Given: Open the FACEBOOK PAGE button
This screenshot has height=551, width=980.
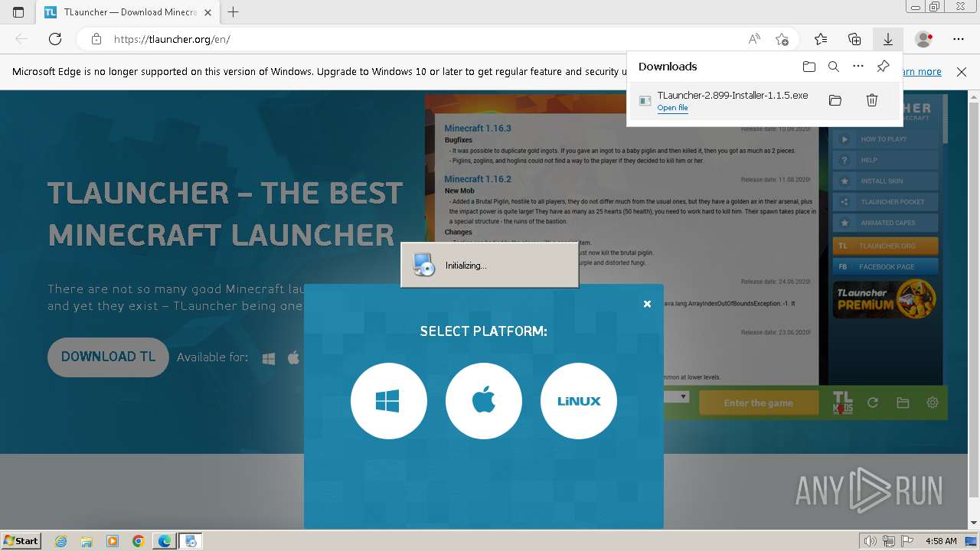Looking at the screenshot, I should [x=885, y=267].
